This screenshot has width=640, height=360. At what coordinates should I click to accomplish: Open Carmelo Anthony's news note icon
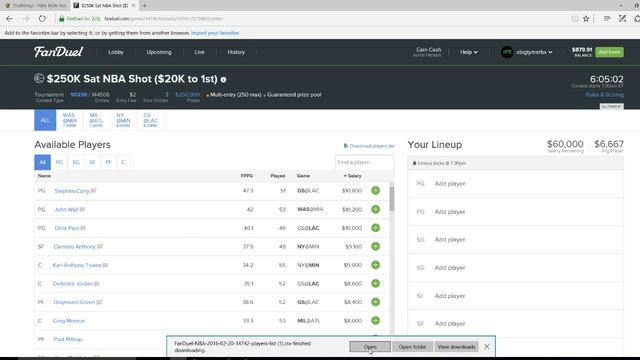(100, 247)
